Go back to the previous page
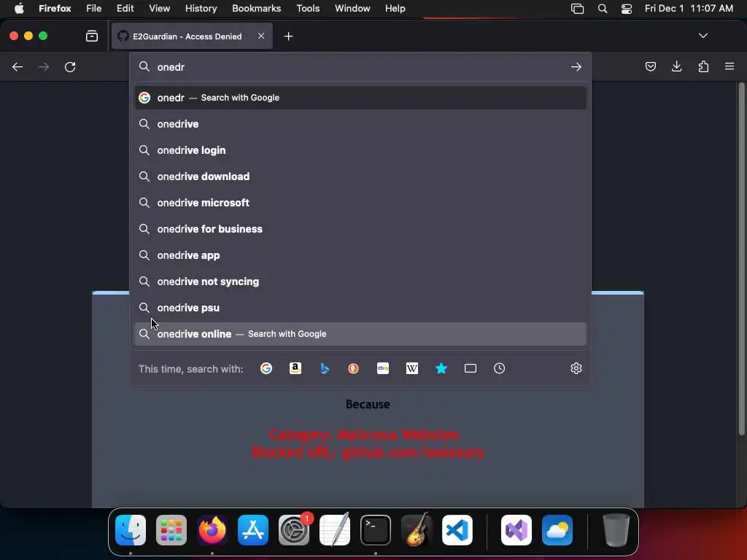Screen dimensions: 747x560 coord(18,66)
